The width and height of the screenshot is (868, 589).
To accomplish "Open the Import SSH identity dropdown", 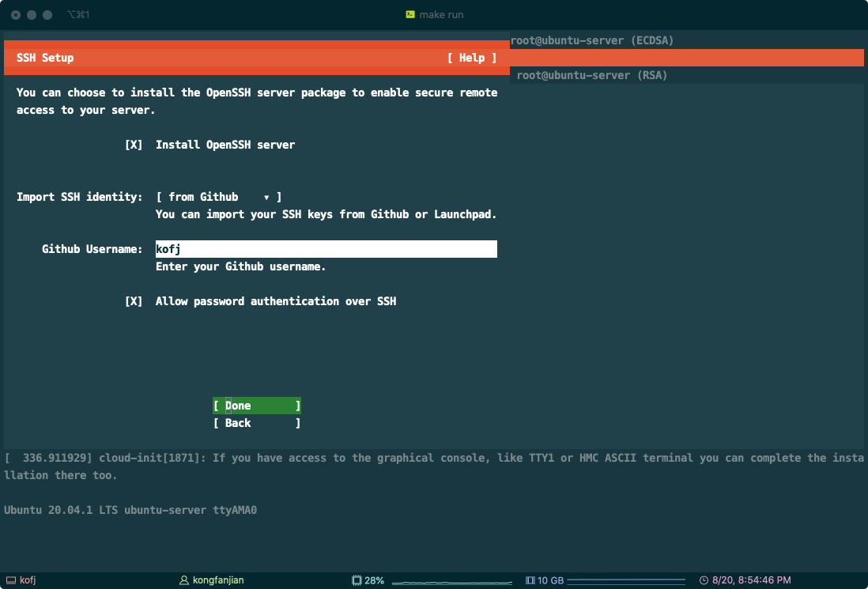I will click(218, 197).
